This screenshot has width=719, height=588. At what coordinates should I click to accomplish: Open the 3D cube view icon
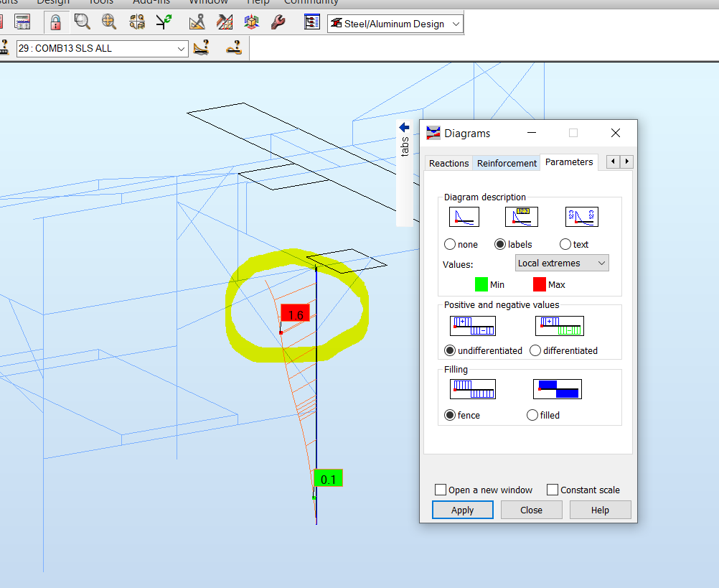(x=251, y=22)
